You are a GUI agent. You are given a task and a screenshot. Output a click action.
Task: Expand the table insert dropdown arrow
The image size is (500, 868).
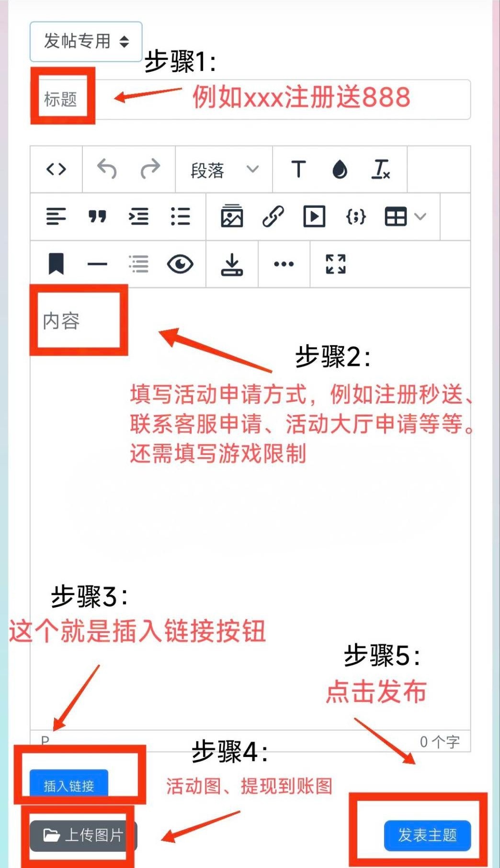[420, 216]
